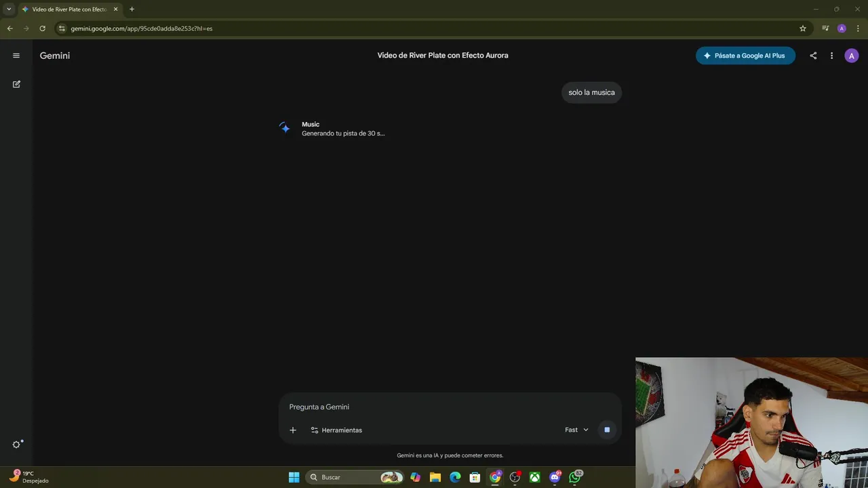Click the AI disclaimer text below input
This screenshot has width=868, height=488.
click(x=450, y=455)
